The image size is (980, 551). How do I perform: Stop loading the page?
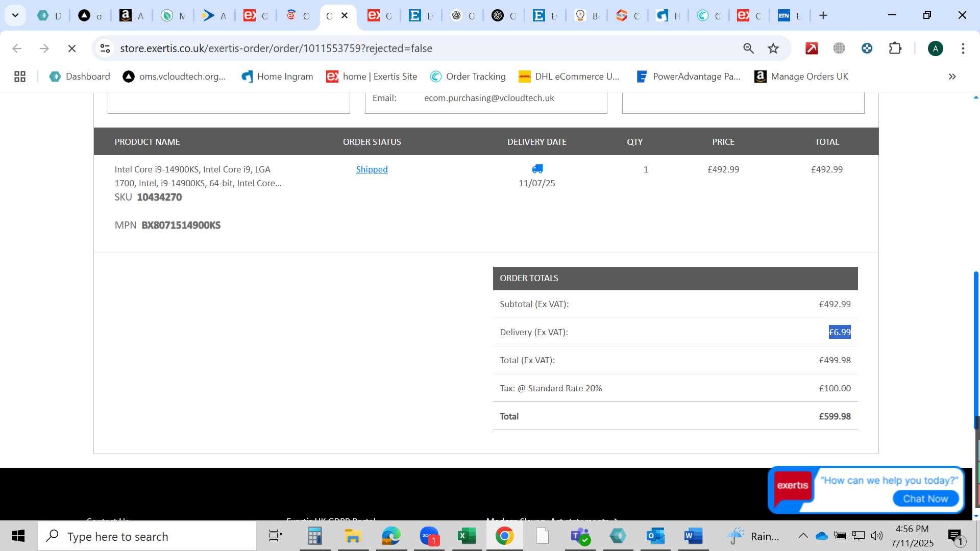pyautogui.click(x=72, y=48)
